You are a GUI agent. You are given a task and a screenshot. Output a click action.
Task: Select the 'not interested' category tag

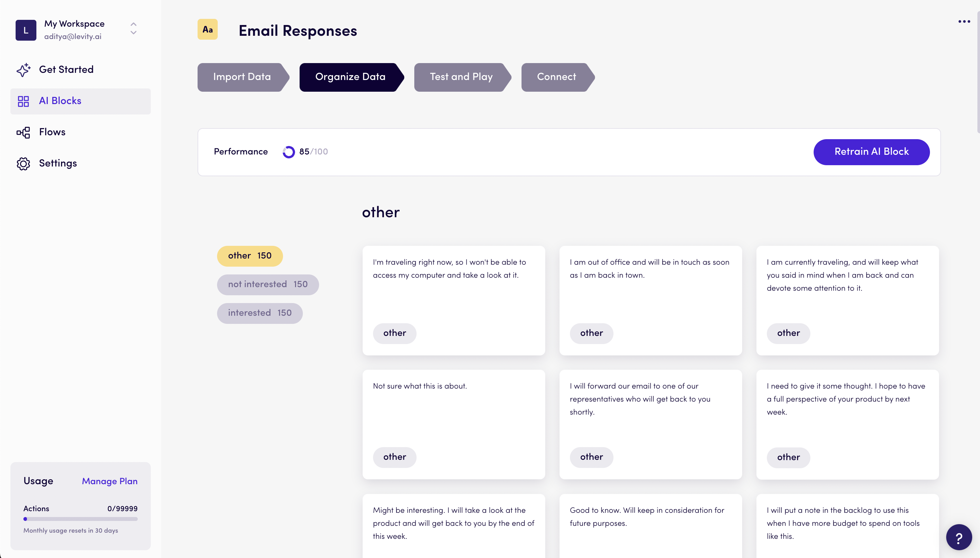pos(267,284)
